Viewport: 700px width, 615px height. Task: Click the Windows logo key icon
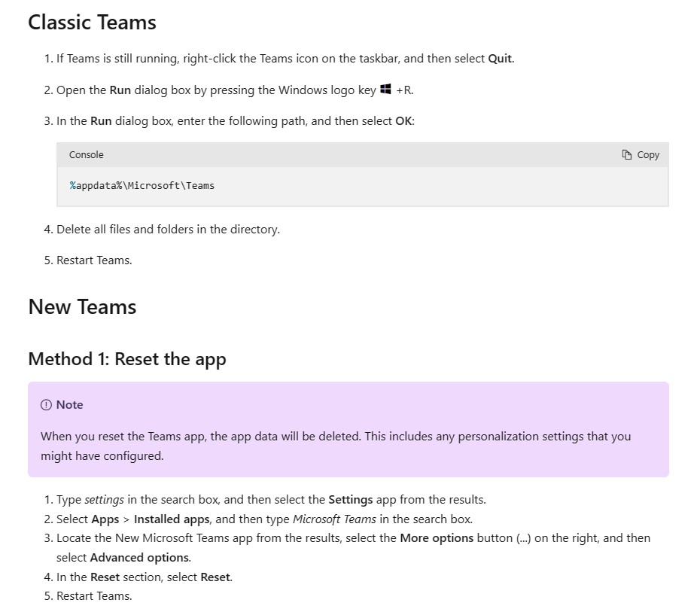click(385, 89)
